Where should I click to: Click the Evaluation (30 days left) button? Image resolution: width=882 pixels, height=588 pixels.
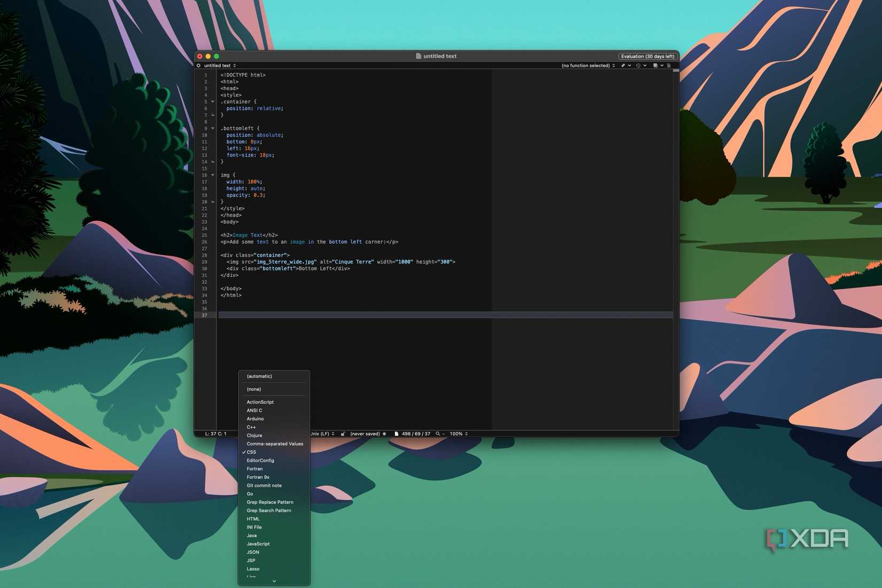[x=647, y=56]
